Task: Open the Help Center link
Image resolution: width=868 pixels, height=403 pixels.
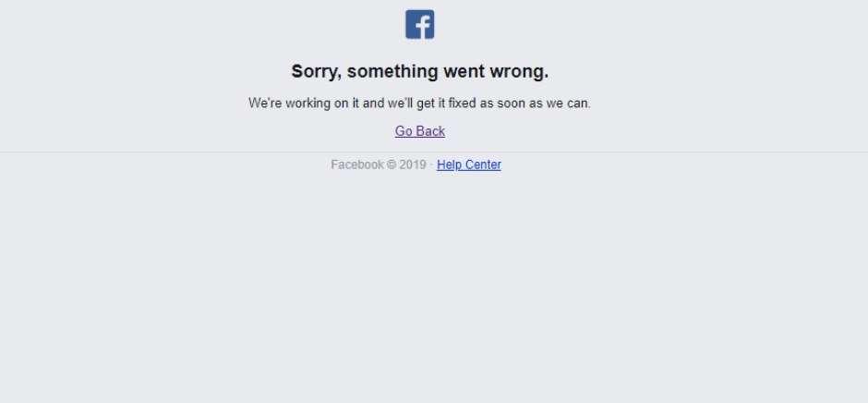Action: coord(469,165)
